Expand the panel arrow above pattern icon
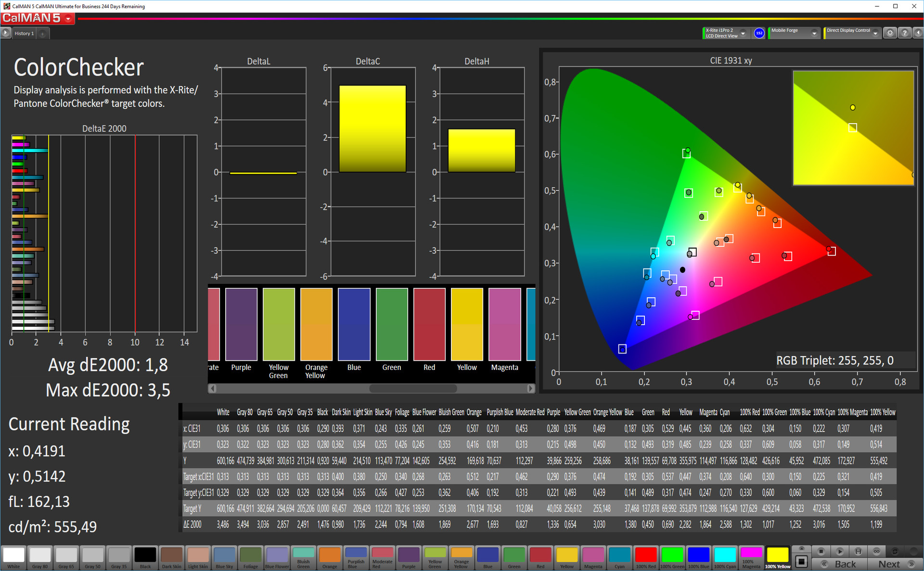The image size is (924, 571). click(x=801, y=549)
